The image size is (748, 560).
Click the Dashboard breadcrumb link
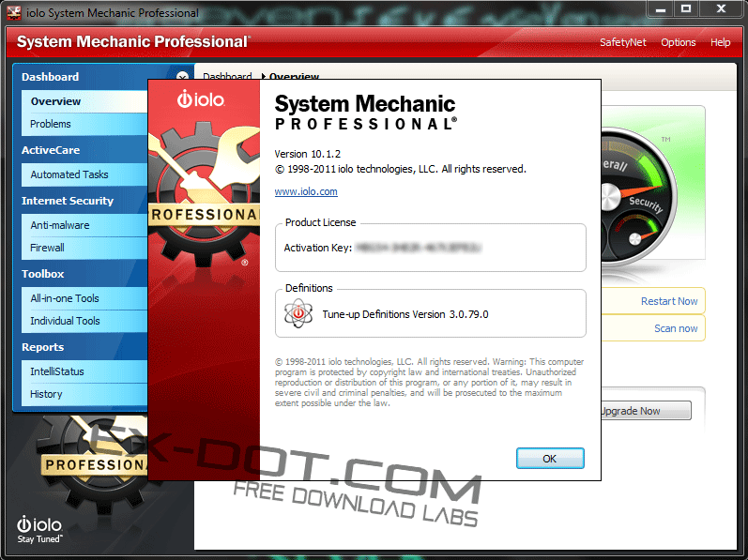click(x=227, y=76)
